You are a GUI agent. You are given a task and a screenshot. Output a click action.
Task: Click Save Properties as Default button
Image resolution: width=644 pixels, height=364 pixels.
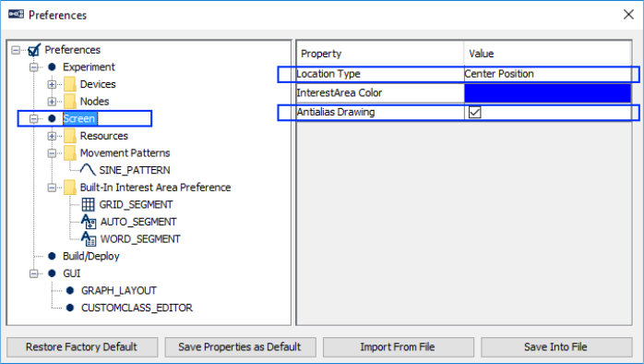point(240,347)
